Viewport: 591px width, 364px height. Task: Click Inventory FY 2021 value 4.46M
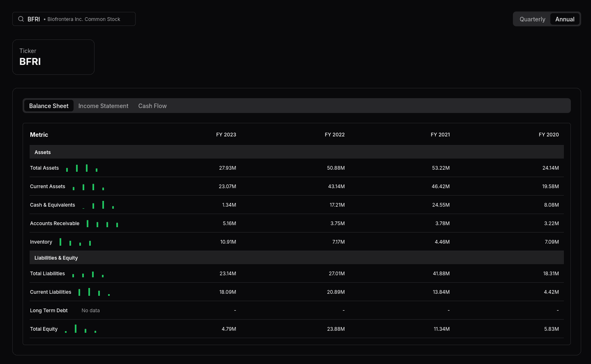pyautogui.click(x=442, y=242)
